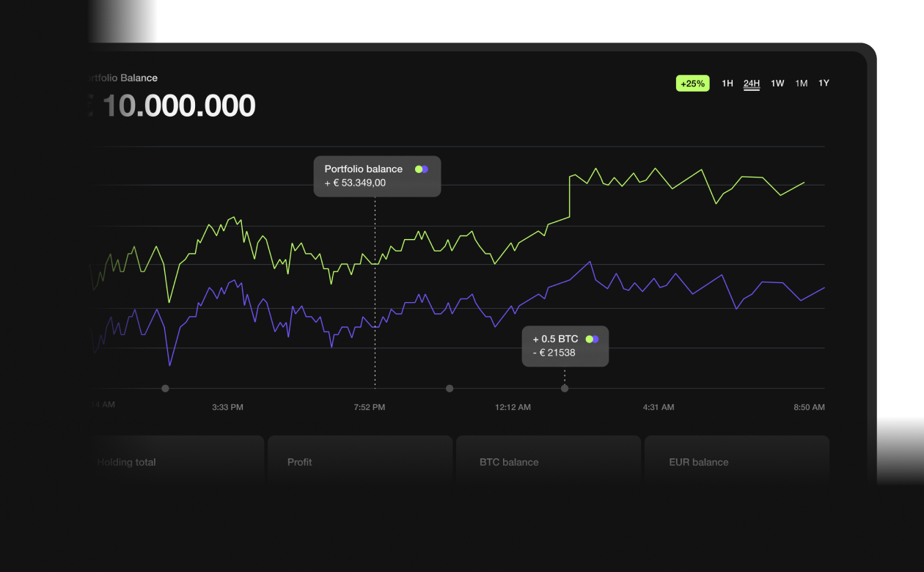Screen dimensions: 924x572
Task: Click the timeline marker nearest 3:33 PM
Action: pos(165,389)
